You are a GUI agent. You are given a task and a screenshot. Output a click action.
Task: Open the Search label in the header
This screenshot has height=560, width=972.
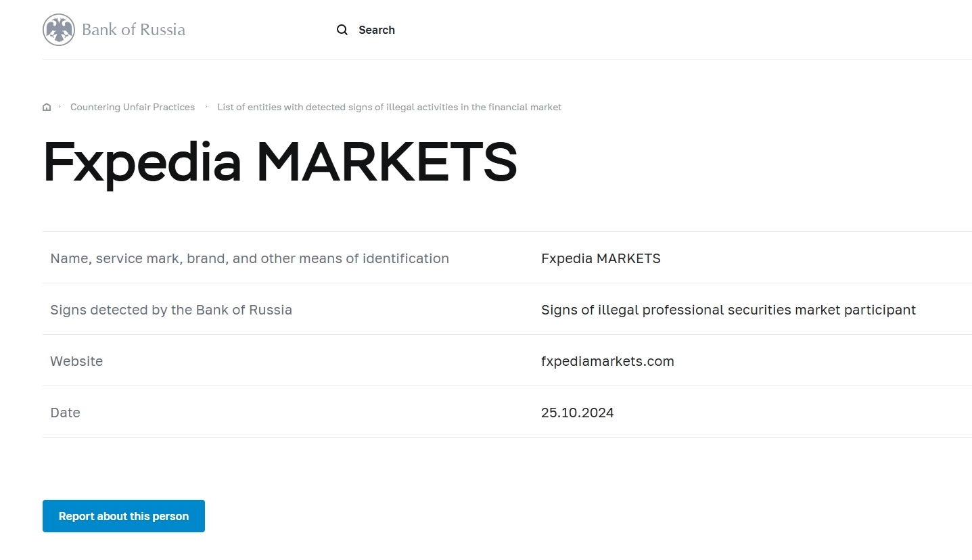(x=376, y=30)
